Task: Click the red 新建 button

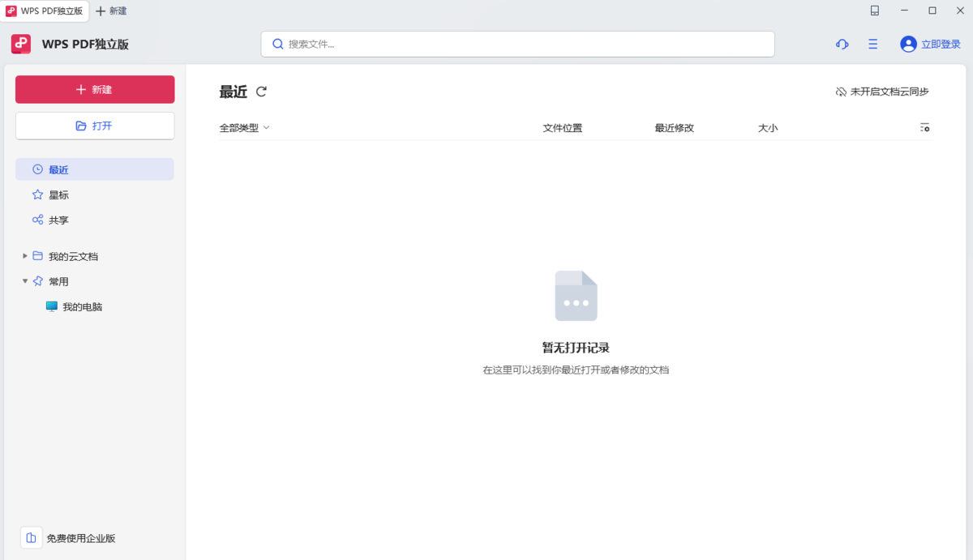Action: 95,89
